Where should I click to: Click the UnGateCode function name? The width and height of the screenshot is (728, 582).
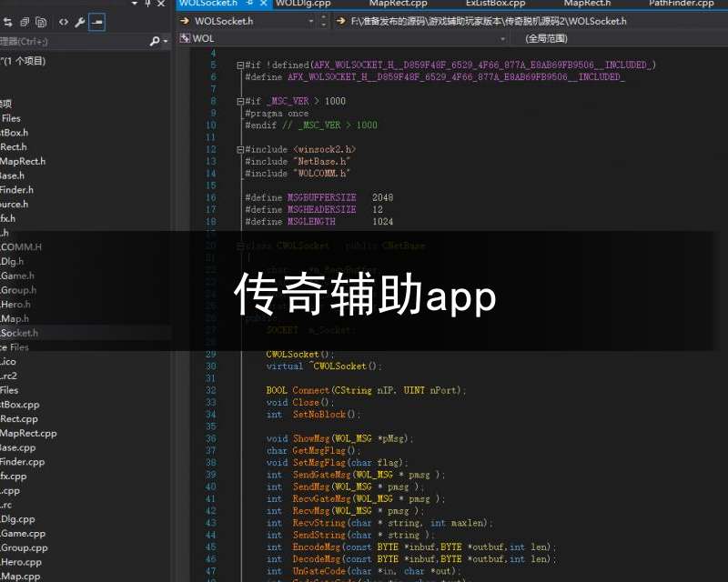point(319,571)
